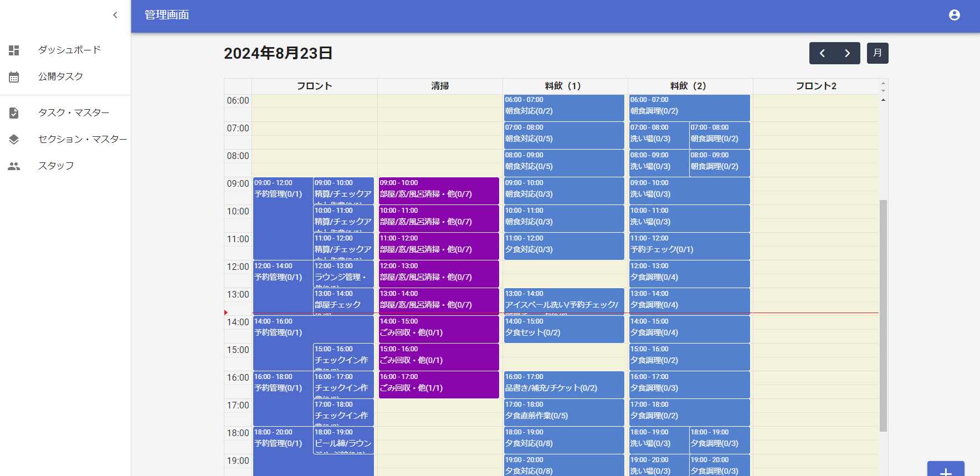Open 09:00-10:00 朝食対応(0/3) event
Viewport: 980px width, 476px height.
[x=564, y=191]
